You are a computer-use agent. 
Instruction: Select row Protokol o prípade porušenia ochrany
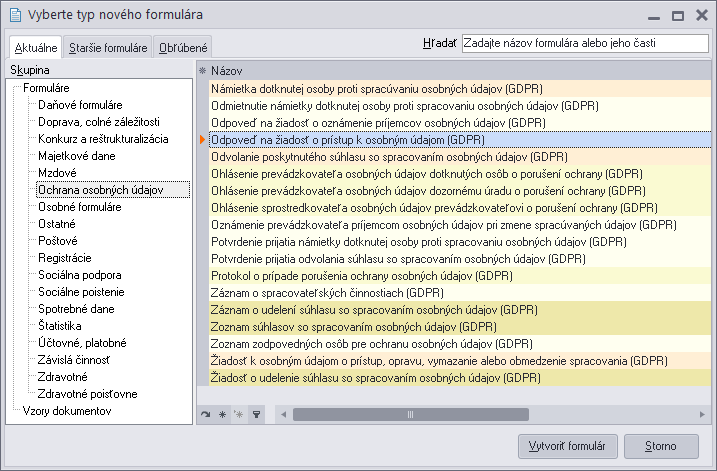460,276
